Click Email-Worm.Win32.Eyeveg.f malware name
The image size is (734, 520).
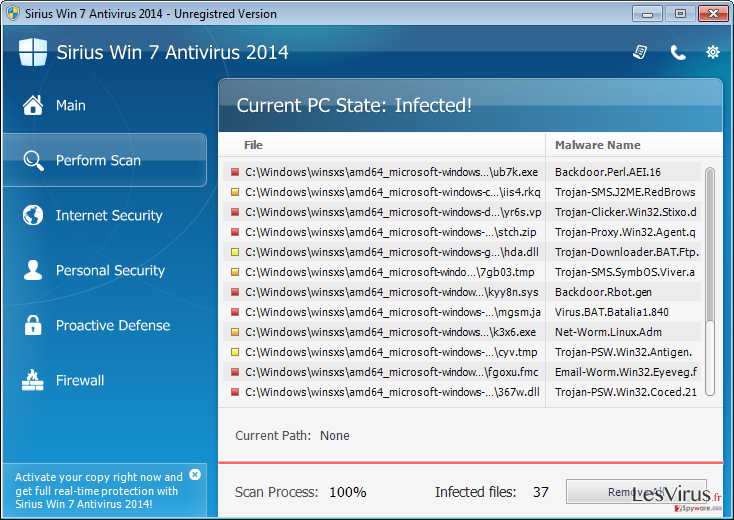(626, 372)
